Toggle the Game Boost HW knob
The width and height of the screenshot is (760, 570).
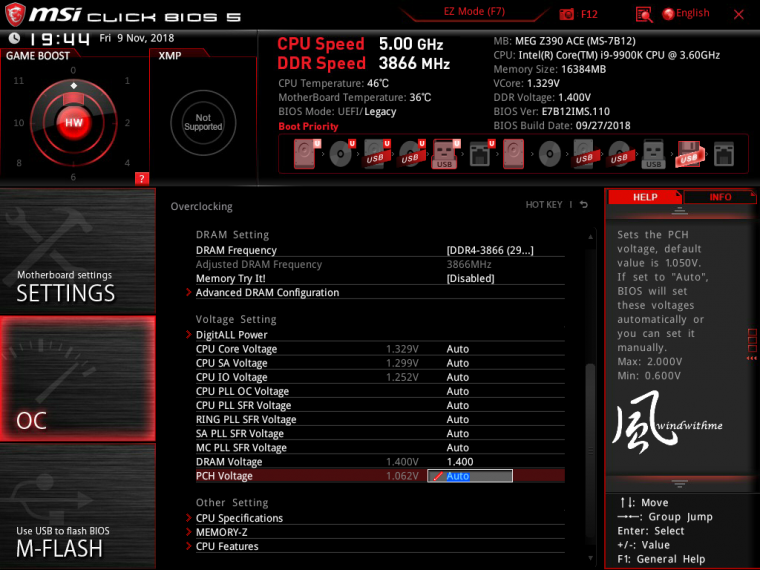[74, 123]
